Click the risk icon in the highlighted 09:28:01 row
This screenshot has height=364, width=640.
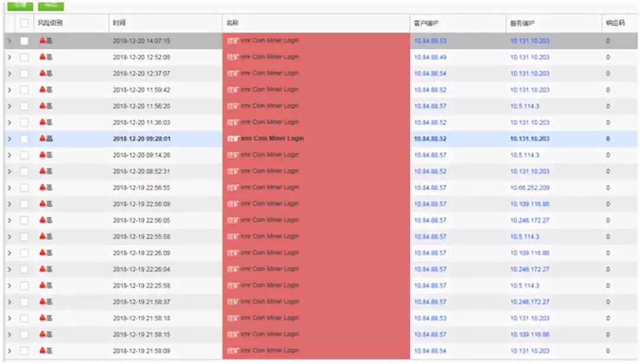pyautogui.click(x=43, y=138)
